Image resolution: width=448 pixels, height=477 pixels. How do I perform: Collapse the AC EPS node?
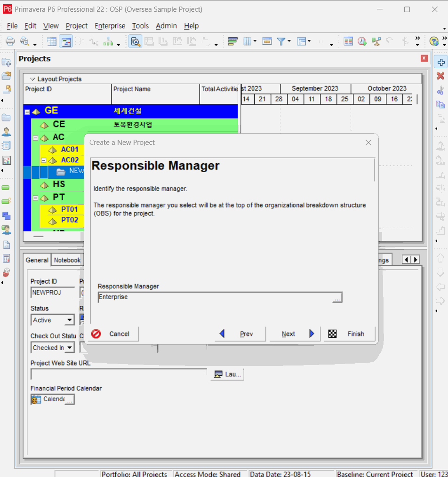(x=36, y=138)
